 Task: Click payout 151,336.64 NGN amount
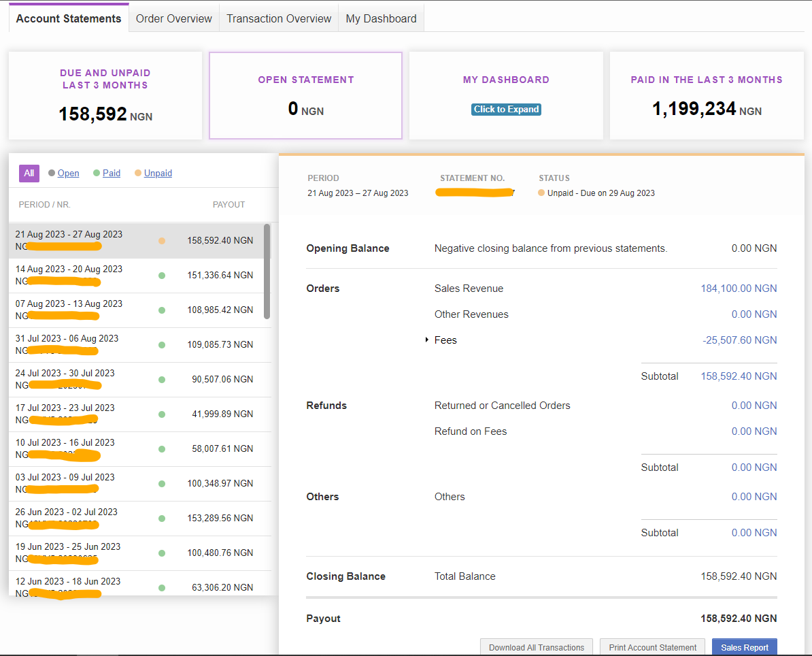tap(220, 275)
